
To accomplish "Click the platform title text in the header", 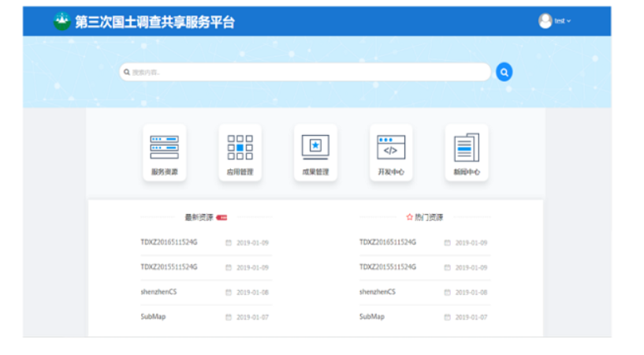I will coord(154,22).
